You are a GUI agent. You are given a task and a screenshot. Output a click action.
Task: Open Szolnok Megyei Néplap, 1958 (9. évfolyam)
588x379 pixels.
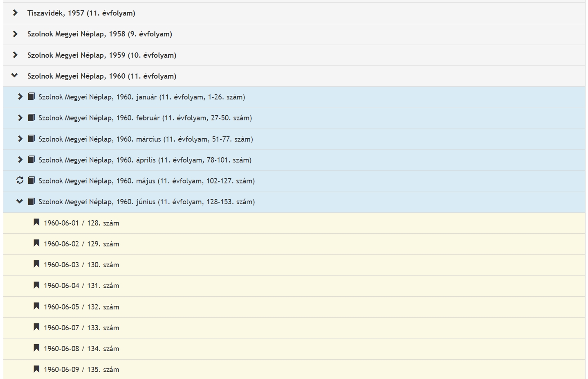[100, 34]
